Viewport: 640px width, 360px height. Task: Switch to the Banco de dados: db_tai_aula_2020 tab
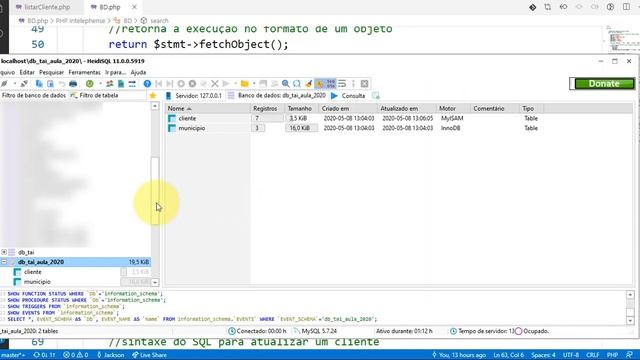277,96
